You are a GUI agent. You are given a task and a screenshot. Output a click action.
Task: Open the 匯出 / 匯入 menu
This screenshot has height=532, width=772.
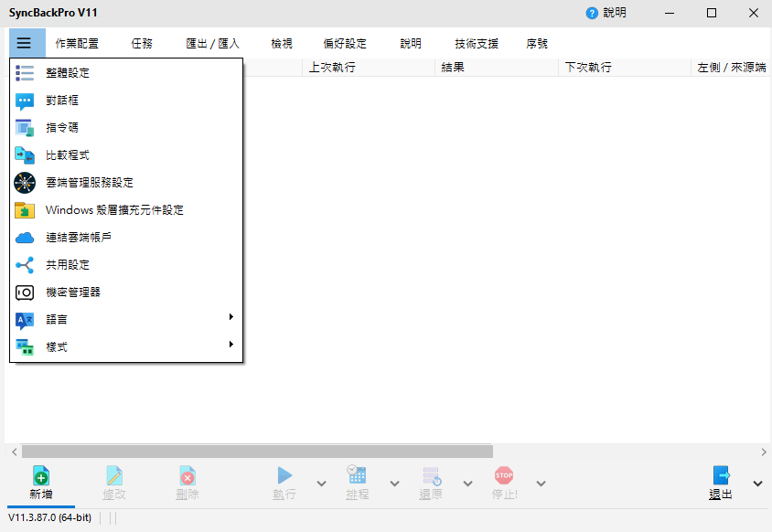point(213,43)
